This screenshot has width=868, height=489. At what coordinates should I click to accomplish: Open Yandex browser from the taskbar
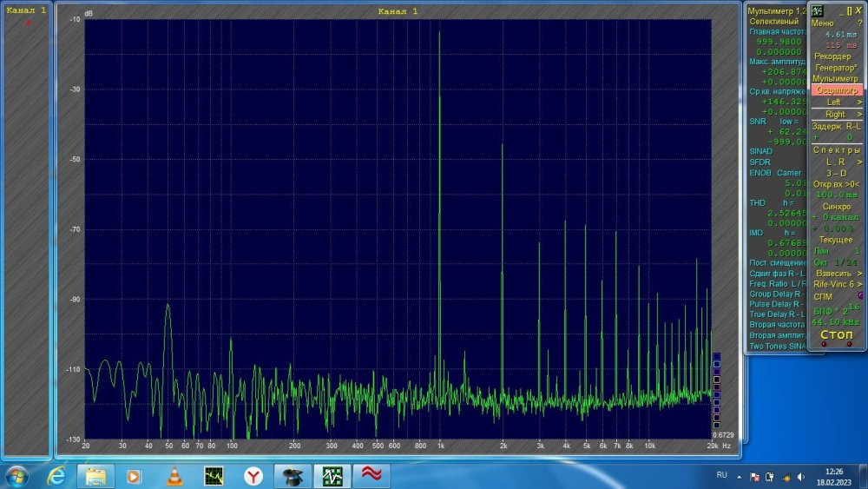pyautogui.click(x=253, y=476)
